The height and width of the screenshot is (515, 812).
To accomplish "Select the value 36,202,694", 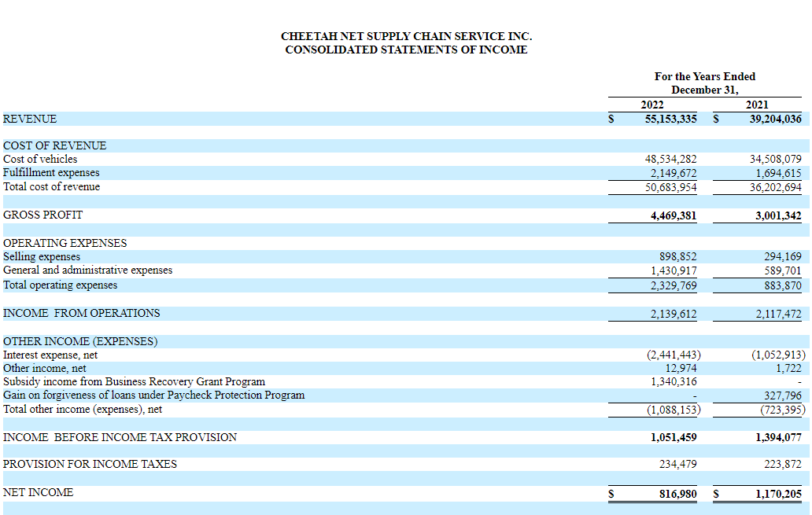I will [775, 187].
